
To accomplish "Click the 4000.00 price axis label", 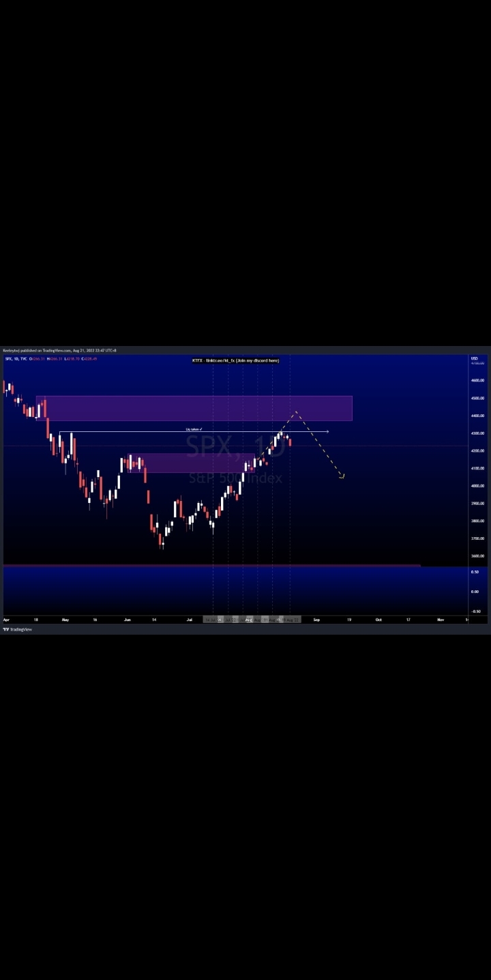I will pos(477,486).
